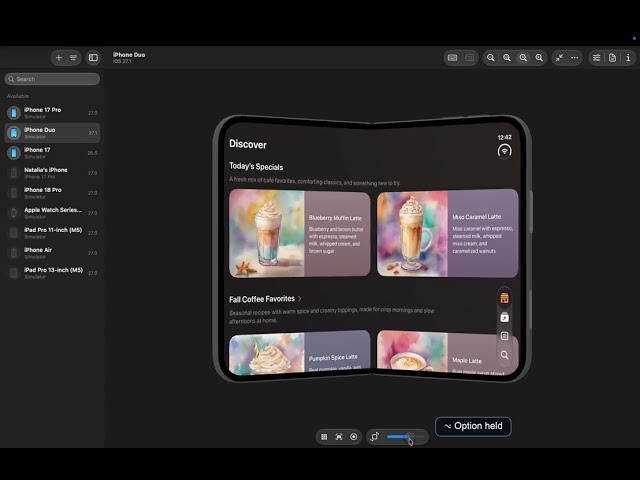This screenshot has height=480, width=640.
Task: Tap Today's Specials heading
Action: pyautogui.click(x=256, y=167)
